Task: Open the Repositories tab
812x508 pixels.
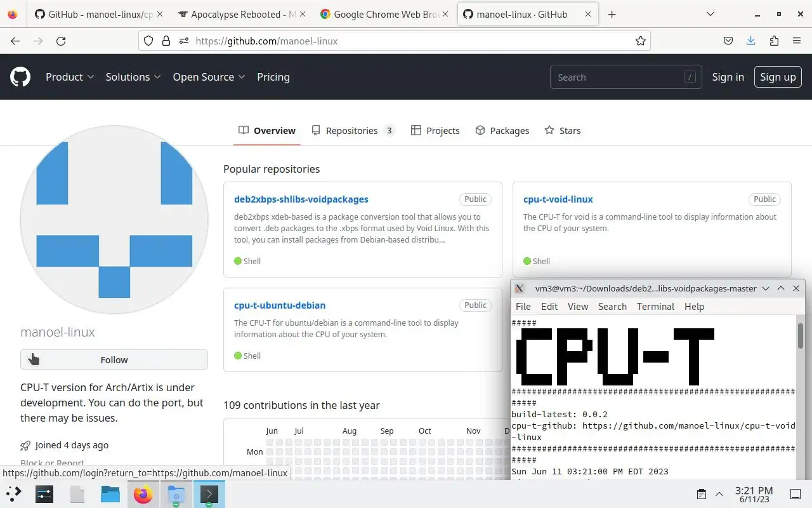Action: coord(353,130)
